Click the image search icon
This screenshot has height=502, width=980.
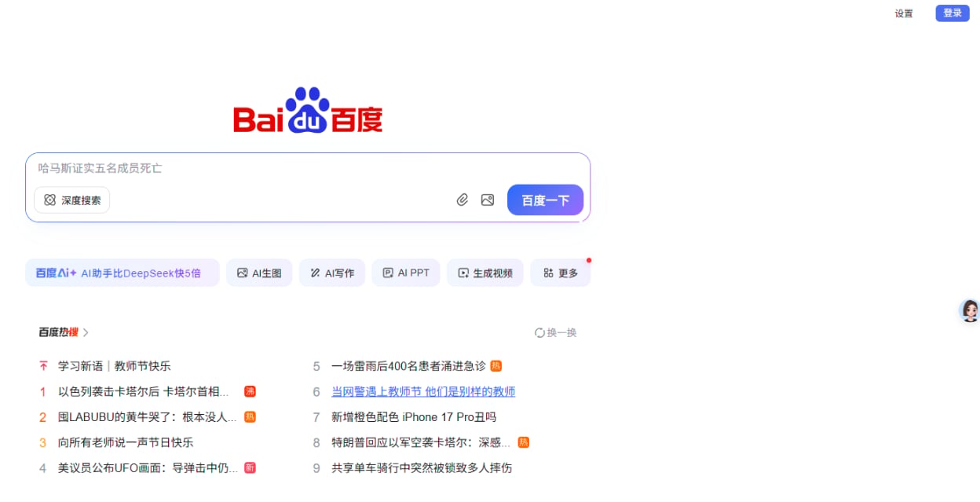pos(488,200)
